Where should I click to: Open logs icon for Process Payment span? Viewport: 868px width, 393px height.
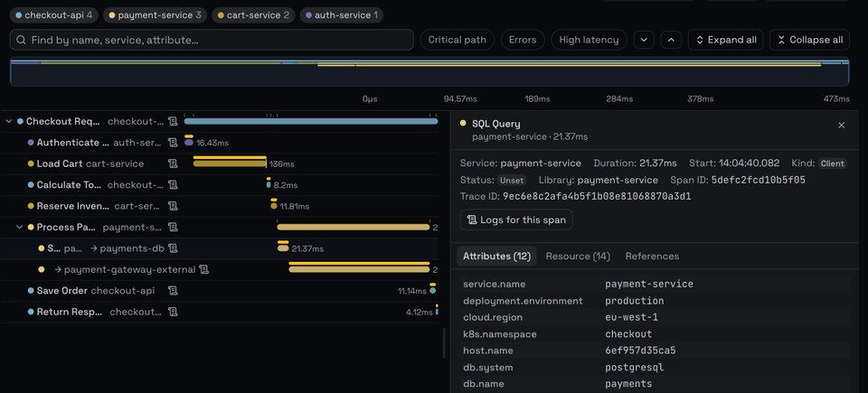coord(173,227)
